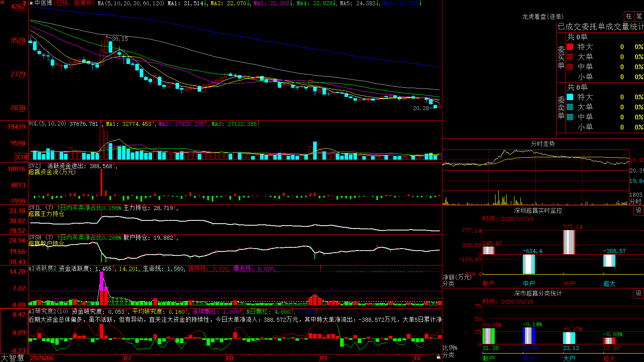Click the 2026/06 marker on the time axis
This screenshot has width=644, height=362.
tap(42, 358)
